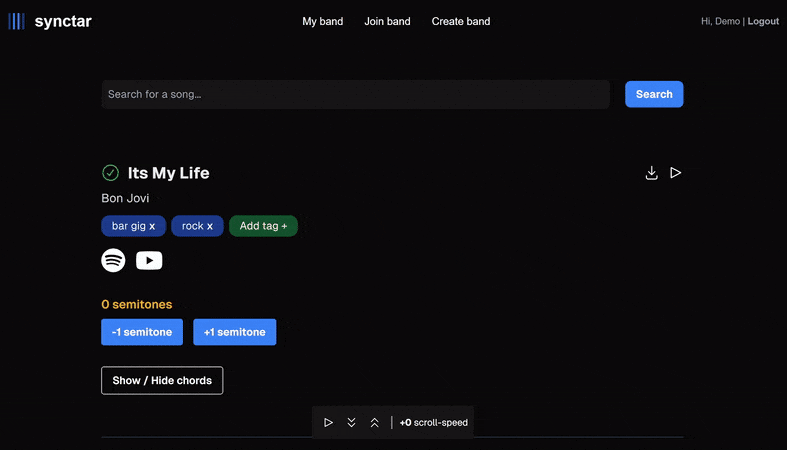This screenshot has height=450, width=787.
Task: Transpose down with the -1 semitone button
Action: (142, 332)
